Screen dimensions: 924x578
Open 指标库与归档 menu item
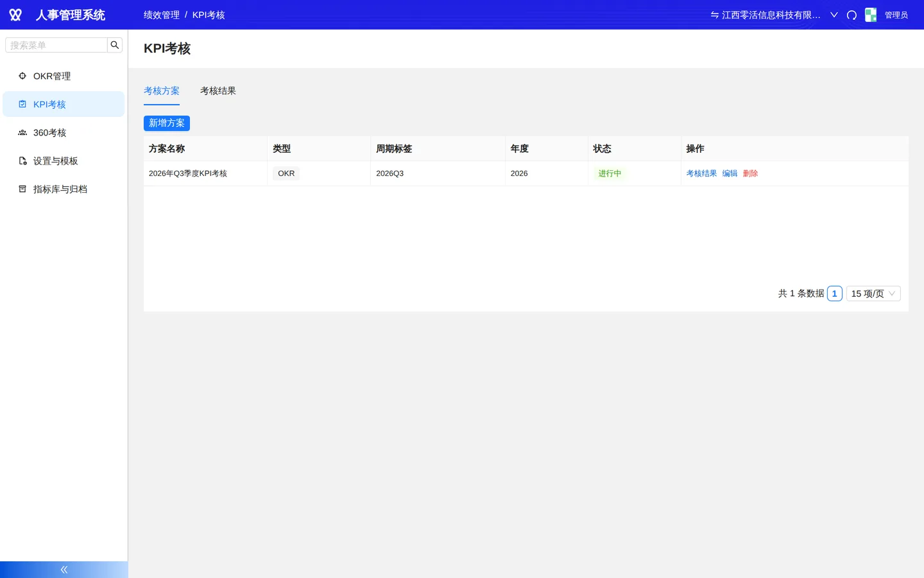tap(64, 189)
